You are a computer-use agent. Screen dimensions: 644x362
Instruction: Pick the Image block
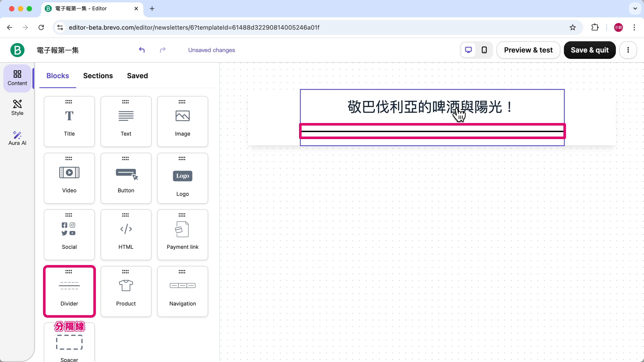pos(182,121)
